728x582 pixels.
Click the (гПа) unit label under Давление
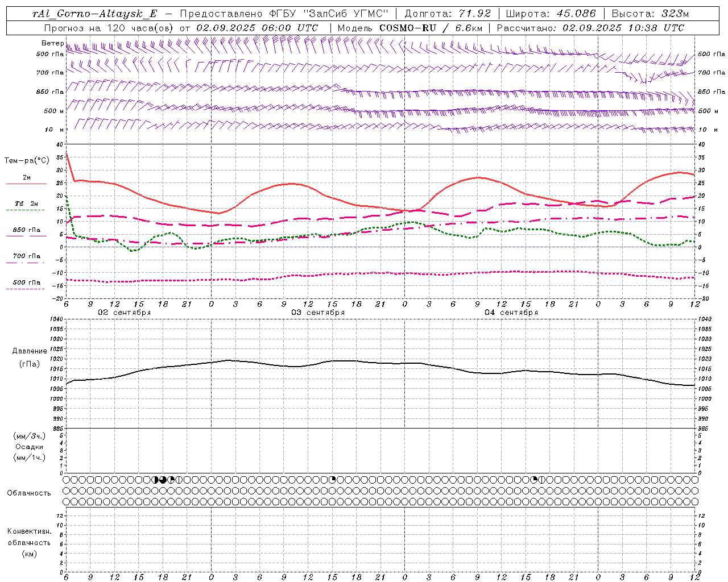click(30, 364)
